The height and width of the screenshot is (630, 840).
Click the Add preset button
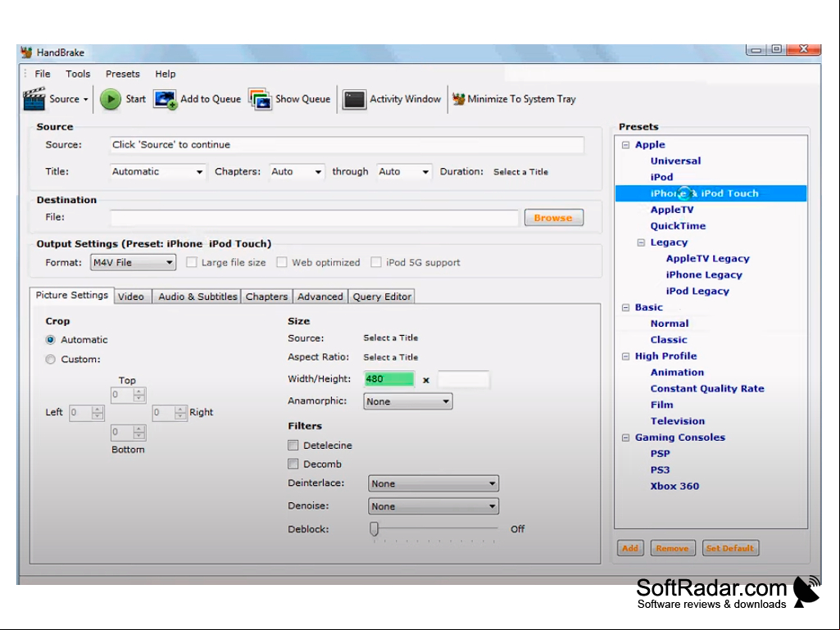tap(630, 548)
